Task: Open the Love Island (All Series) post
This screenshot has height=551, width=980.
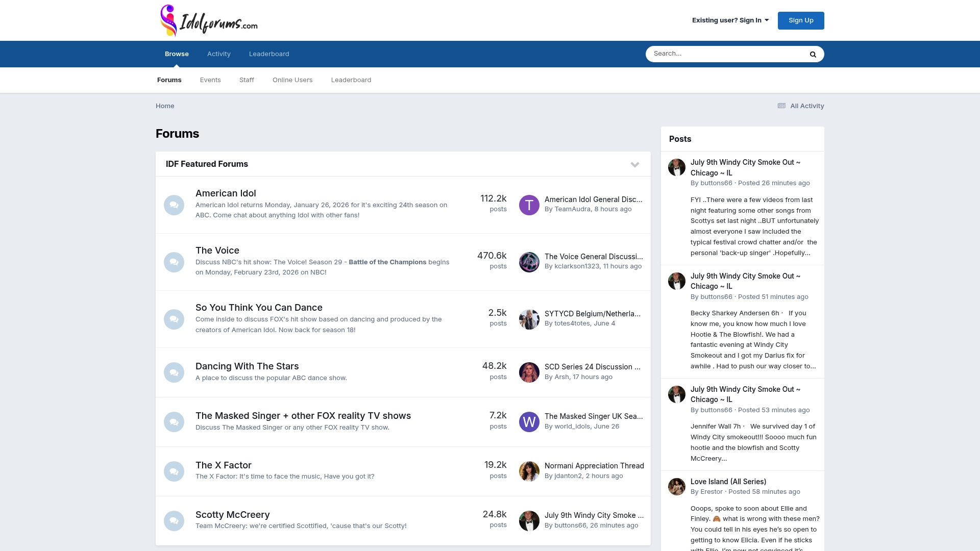Action: [x=728, y=482]
